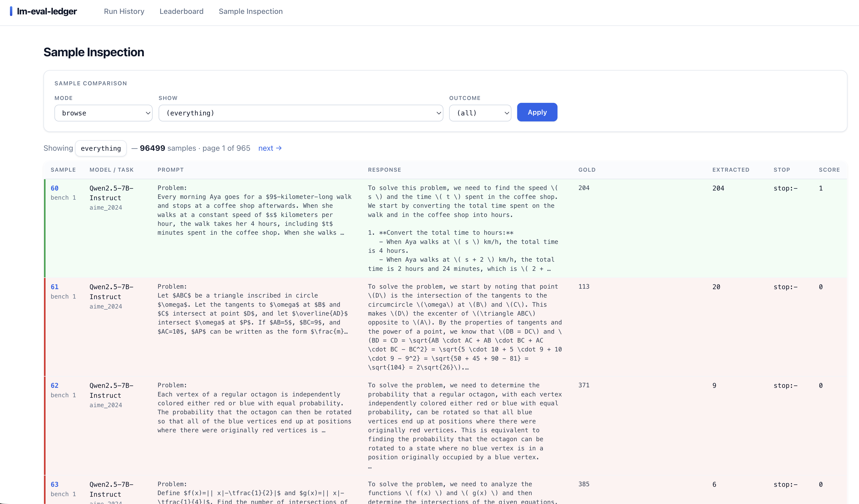
Task: Open sample 60 link
Action: 54,188
